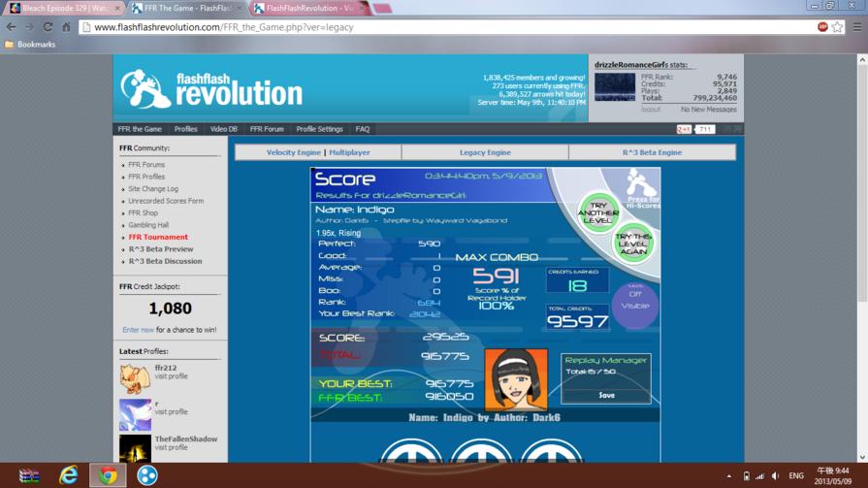The width and height of the screenshot is (868, 488).
Task: Bookmark this page with the star icon
Action: point(837,27)
